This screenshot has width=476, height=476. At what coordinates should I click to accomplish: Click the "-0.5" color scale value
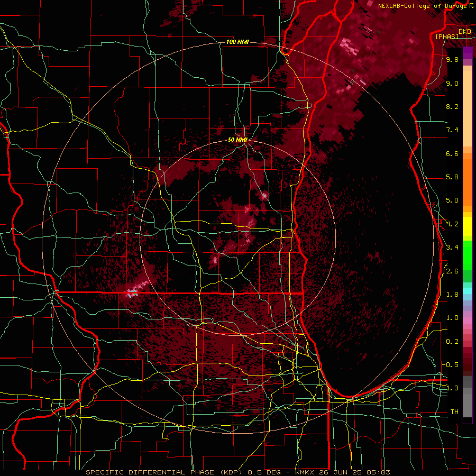451,365
